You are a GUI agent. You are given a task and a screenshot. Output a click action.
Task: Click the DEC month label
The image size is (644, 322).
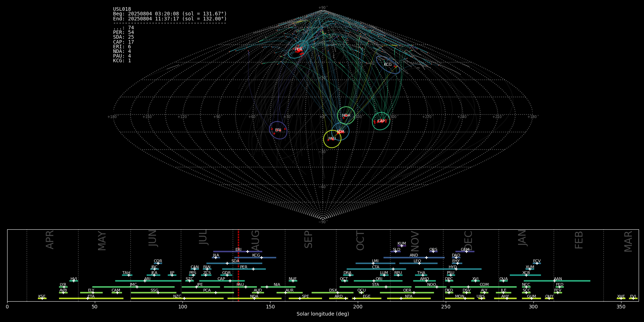(468, 240)
